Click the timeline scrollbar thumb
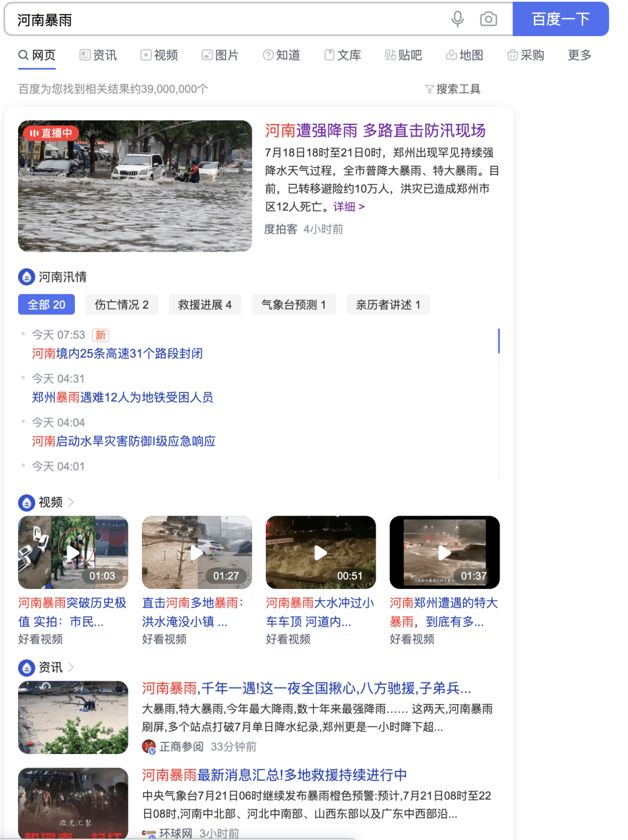Screen dimensions: 628x840 coord(499,341)
